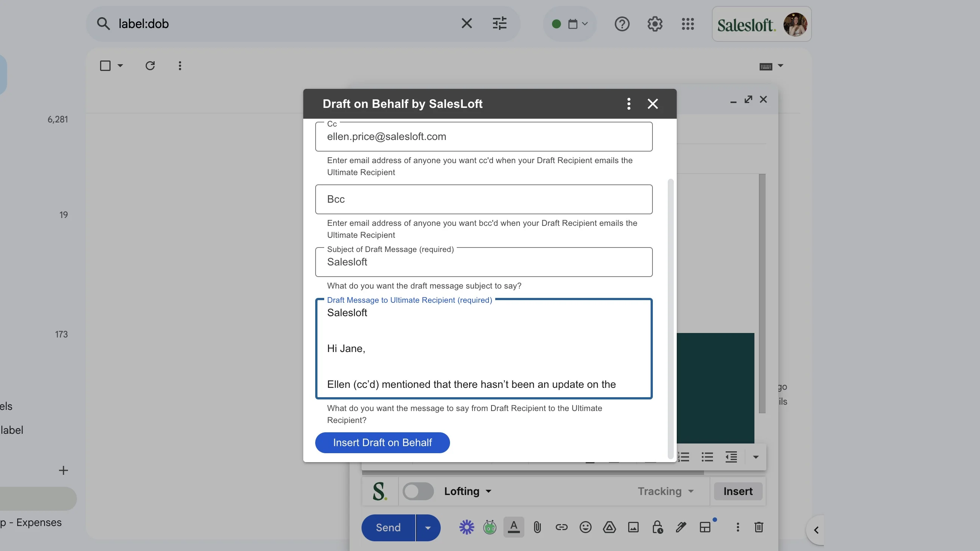Toggle text formatting options icon
Image resolution: width=980 pixels, height=551 pixels.
[x=514, y=527]
